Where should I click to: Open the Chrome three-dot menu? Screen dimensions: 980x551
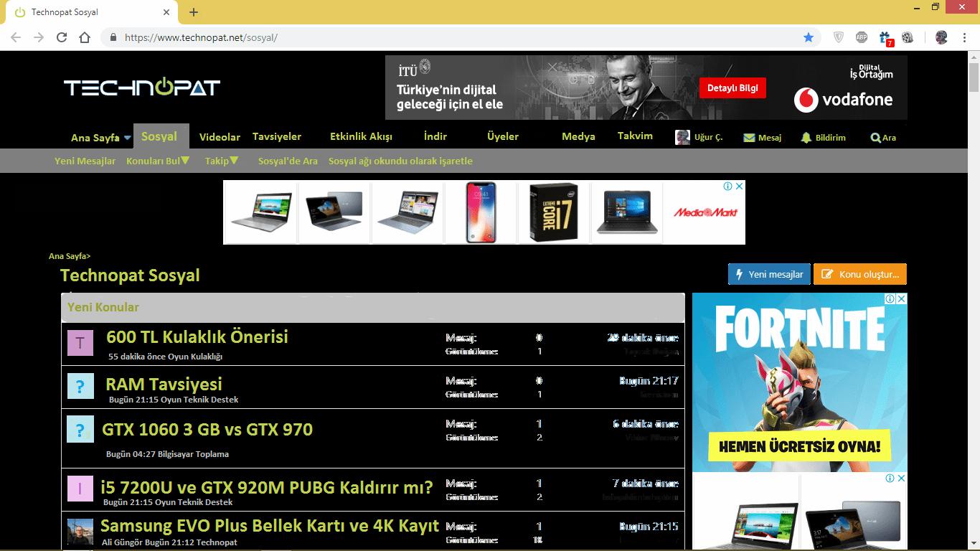click(965, 37)
